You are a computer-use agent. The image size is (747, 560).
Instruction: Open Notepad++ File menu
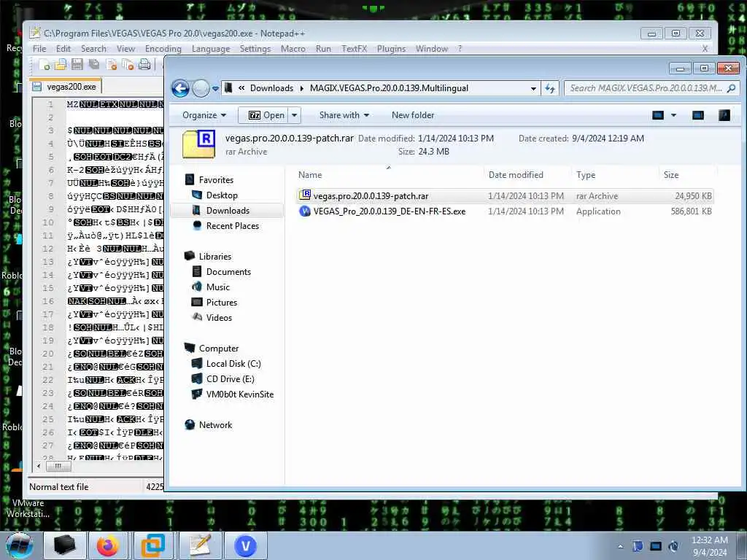tap(39, 49)
